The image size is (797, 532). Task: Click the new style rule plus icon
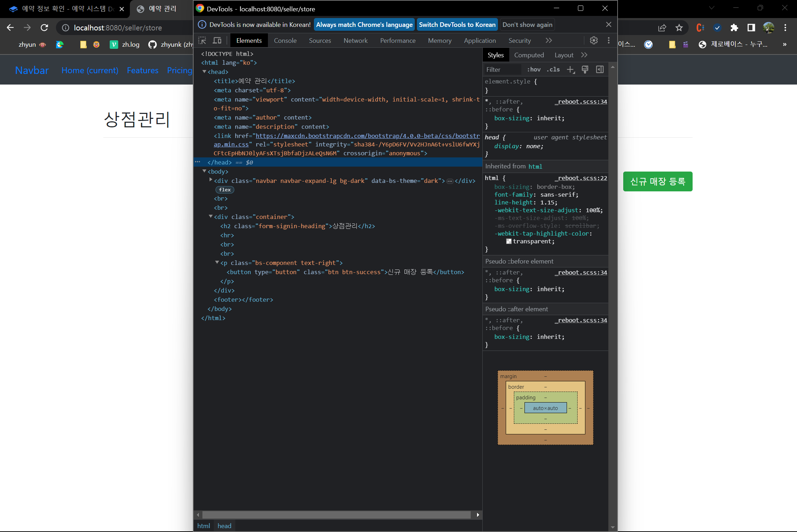coord(570,70)
